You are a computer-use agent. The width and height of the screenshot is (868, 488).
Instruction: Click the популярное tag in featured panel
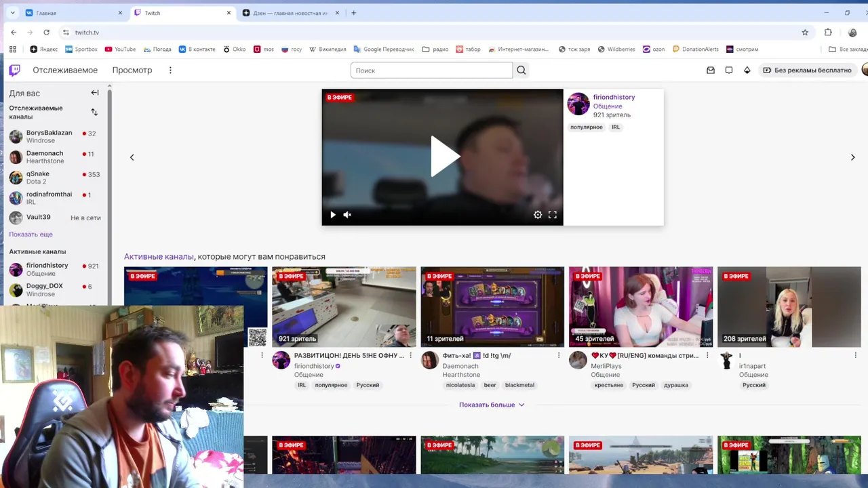tap(587, 127)
